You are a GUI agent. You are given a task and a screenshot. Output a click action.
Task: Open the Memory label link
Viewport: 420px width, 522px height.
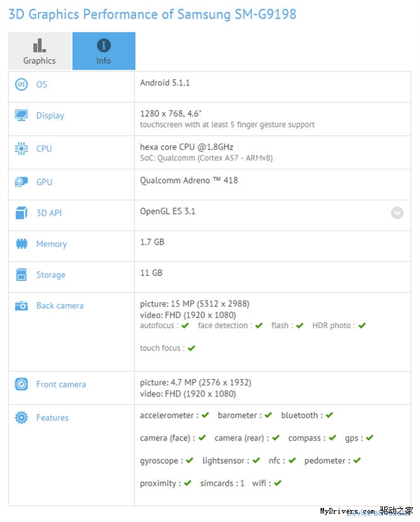[52, 244]
